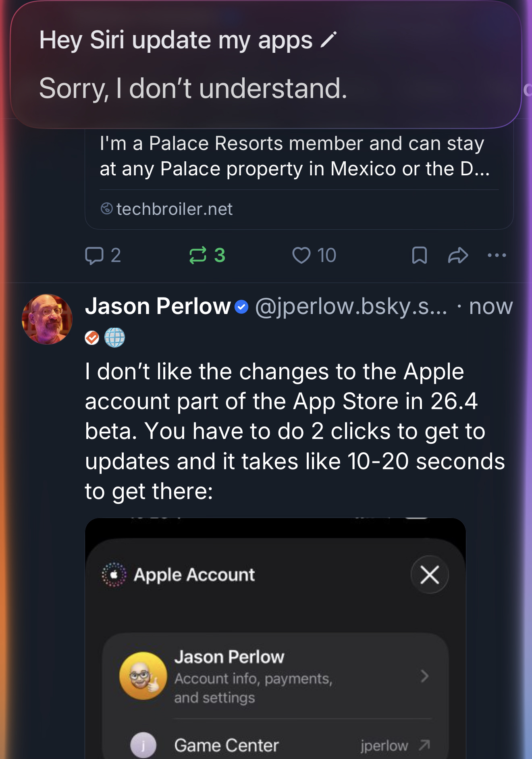Tap the Siri response 'Sorry, I don't understand'
The width and height of the screenshot is (532, 759).
(x=193, y=88)
